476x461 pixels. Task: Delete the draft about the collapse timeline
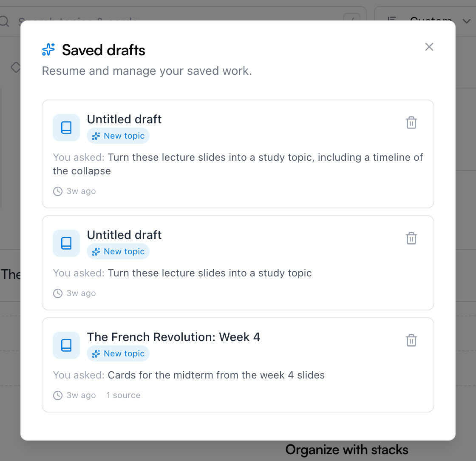[411, 122]
